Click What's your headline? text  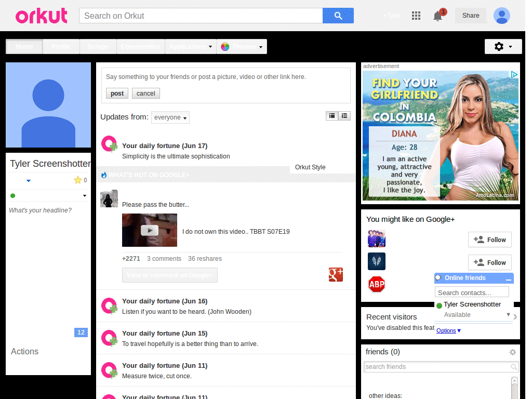click(x=41, y=210)
